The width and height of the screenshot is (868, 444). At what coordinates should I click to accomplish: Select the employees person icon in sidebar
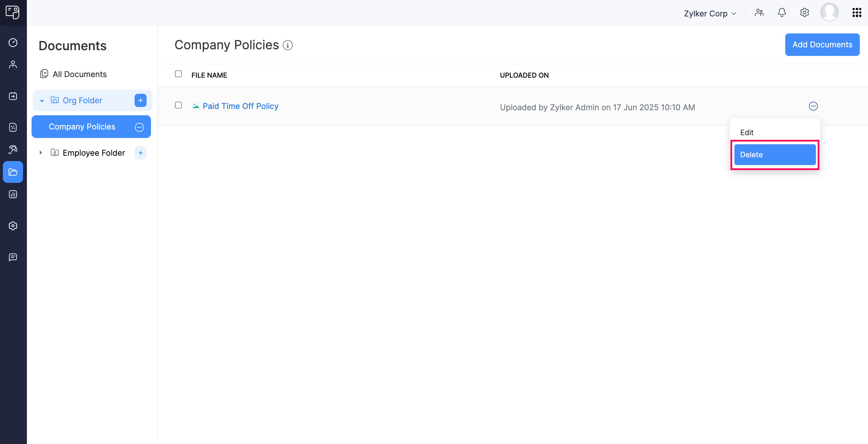[x=13, y=64]
